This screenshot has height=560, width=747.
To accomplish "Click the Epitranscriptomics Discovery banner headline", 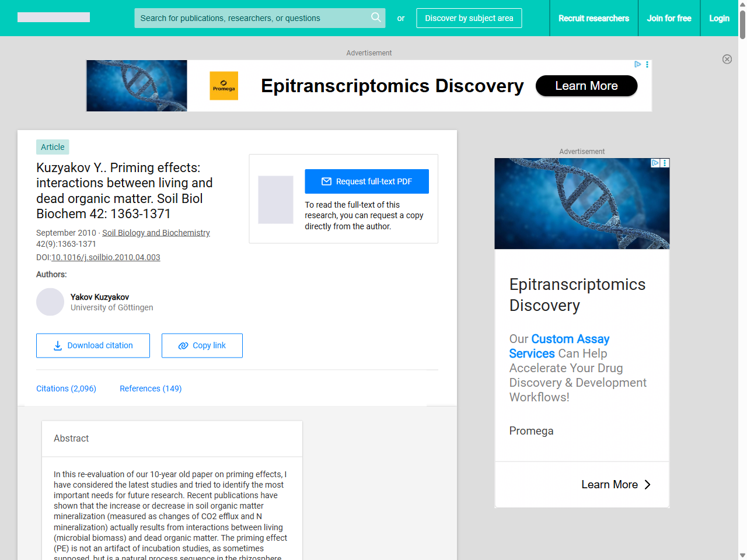I will 392,86.
